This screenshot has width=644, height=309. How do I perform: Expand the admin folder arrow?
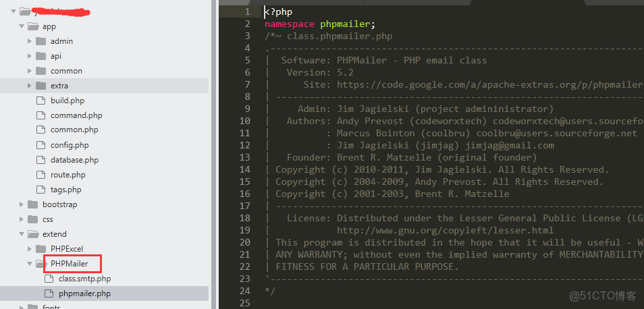pos(30,41)
